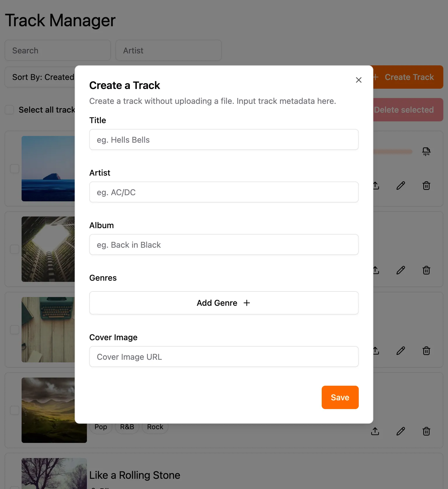Click the upload icon on the first track
Viewport: 448px width, 489px height.
[x=375, y=186]
